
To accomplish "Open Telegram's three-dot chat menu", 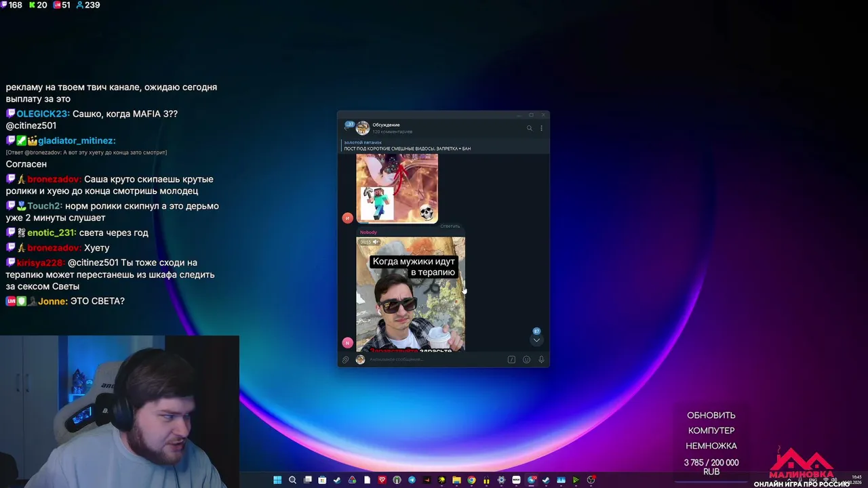I will 541,128.
